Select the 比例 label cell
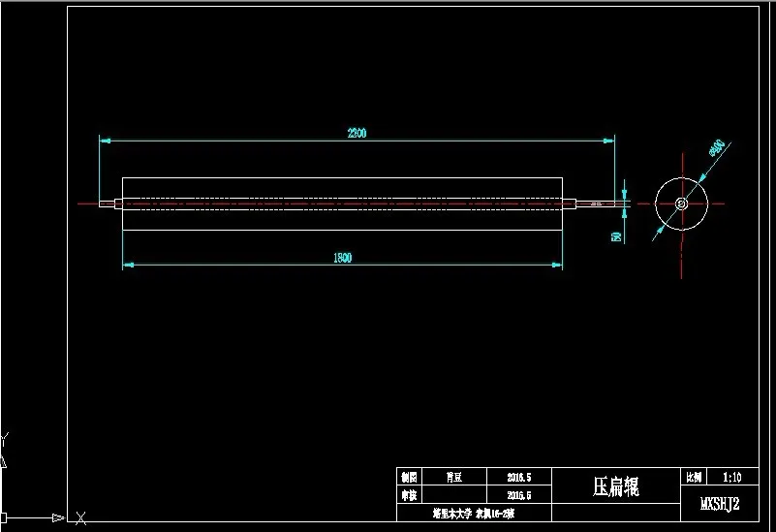Screen dimensions: 776x532 click(694, 477)
